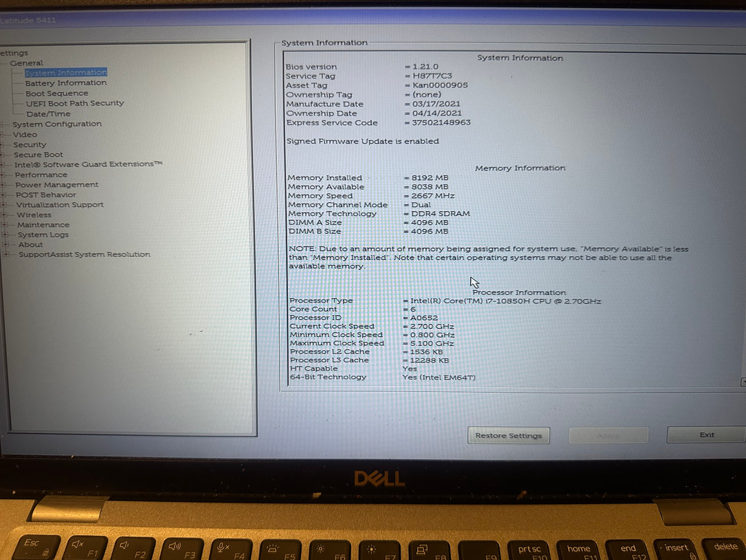Open UEFI Boot Path Security
The height and width of the screenshot is (560, 746).
click(x=75, y=103)
